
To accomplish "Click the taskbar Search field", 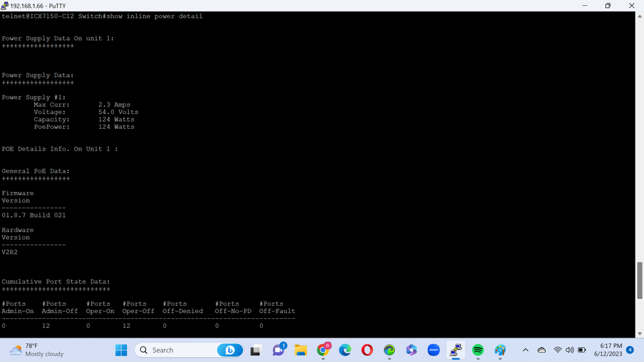I will [181, 350].
